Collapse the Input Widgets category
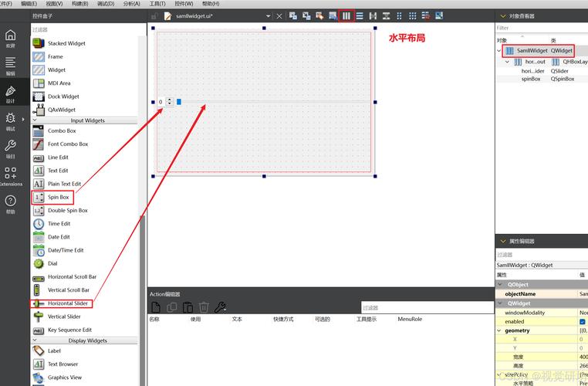 35,120
